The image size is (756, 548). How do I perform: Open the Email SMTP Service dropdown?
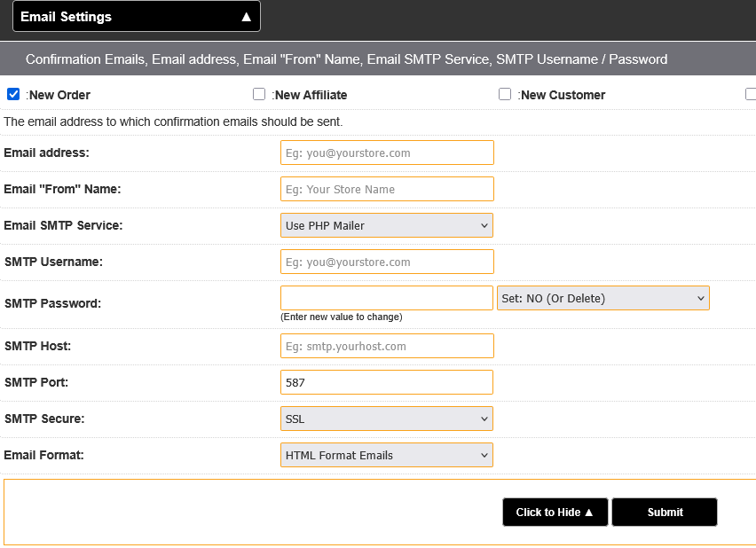pos(387,225)
